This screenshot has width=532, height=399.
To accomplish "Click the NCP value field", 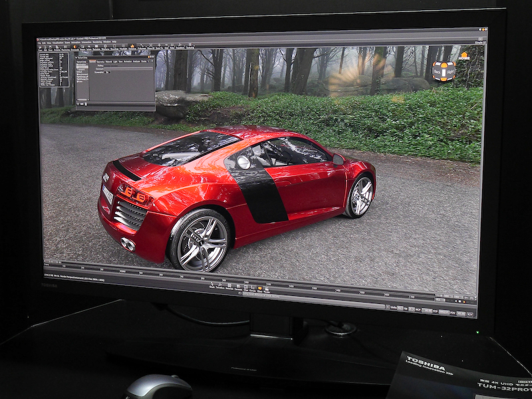I will tap(427, 310).
